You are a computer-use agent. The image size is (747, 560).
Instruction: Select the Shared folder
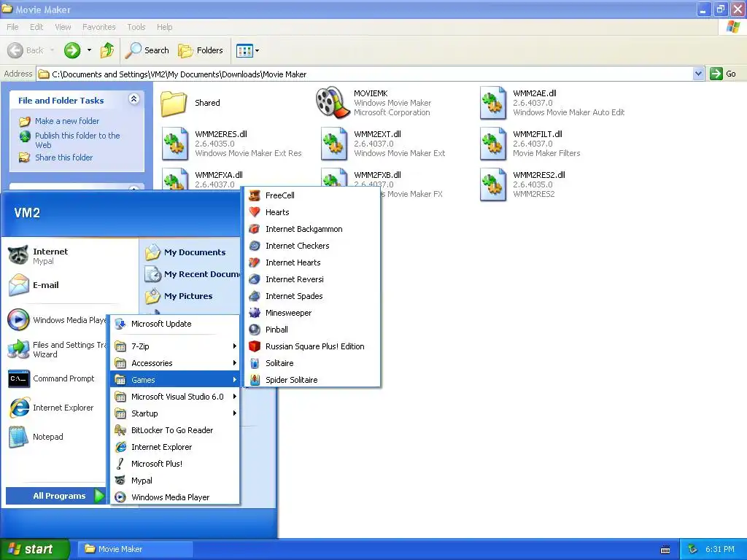(190, 103)
